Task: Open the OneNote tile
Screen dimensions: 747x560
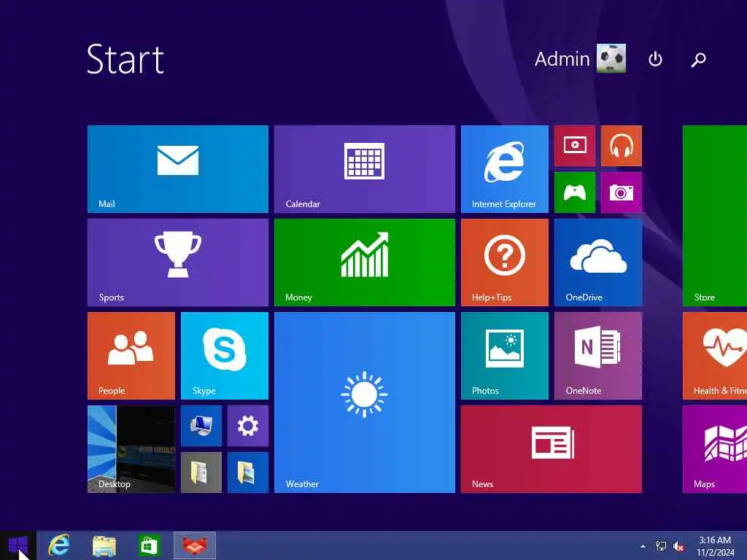Action: click(598, 356)
